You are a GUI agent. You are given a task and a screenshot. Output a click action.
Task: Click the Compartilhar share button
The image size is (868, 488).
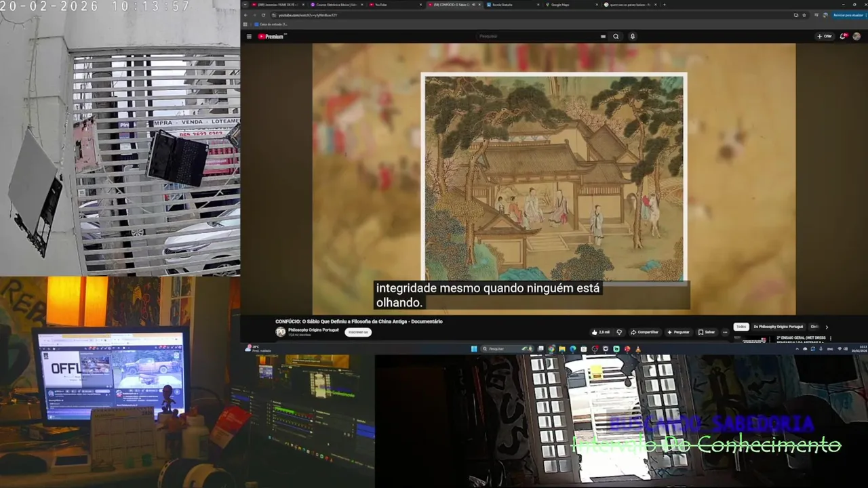(x=644, y=332)
